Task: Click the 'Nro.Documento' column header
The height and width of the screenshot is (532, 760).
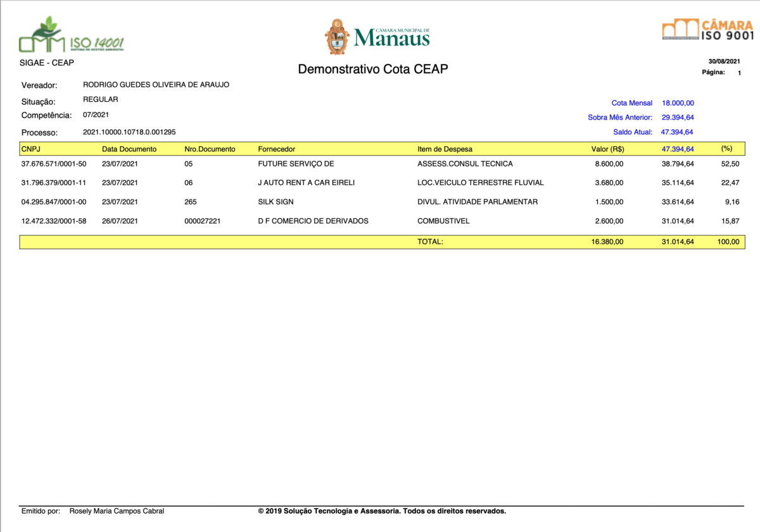Action: tap(210, 149)
